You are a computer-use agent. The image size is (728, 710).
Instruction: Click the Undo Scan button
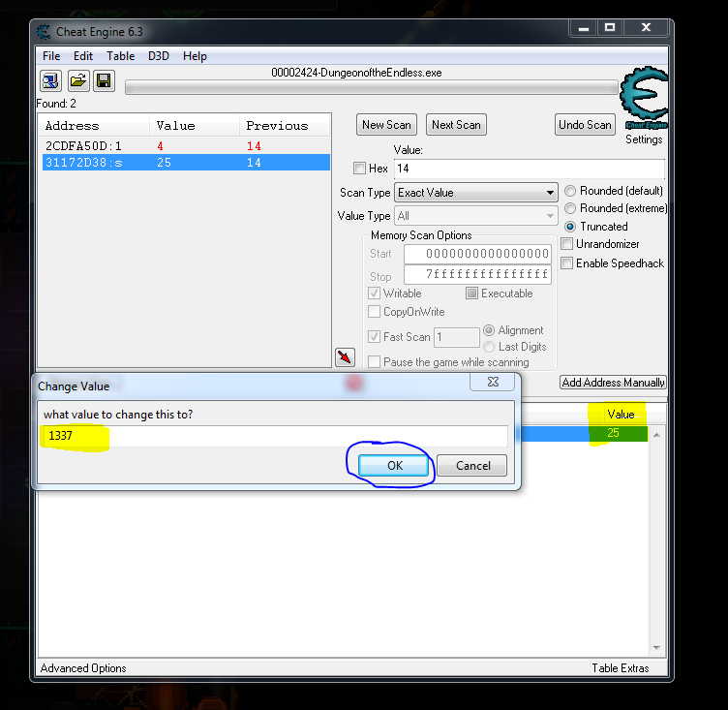[x=585, y=125]
